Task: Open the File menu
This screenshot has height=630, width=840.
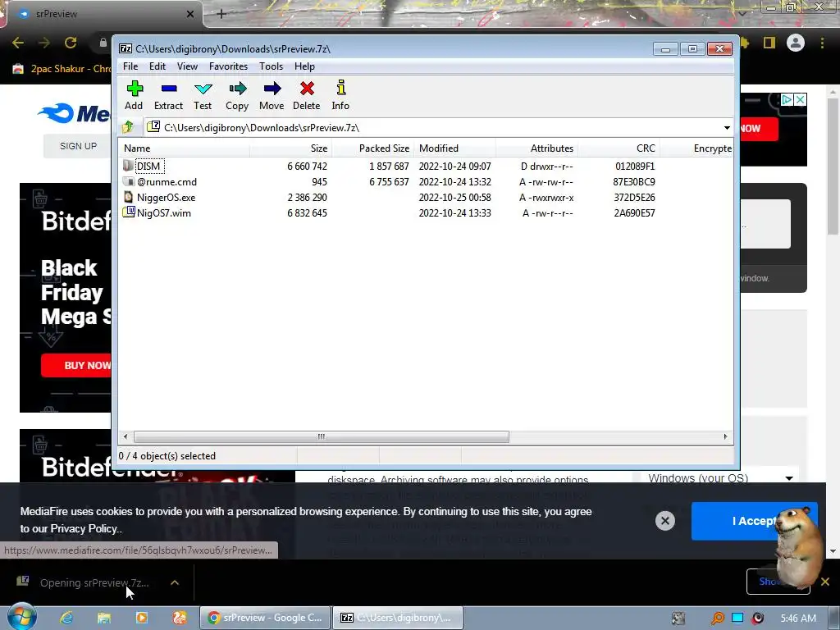Action: [130, 66]
